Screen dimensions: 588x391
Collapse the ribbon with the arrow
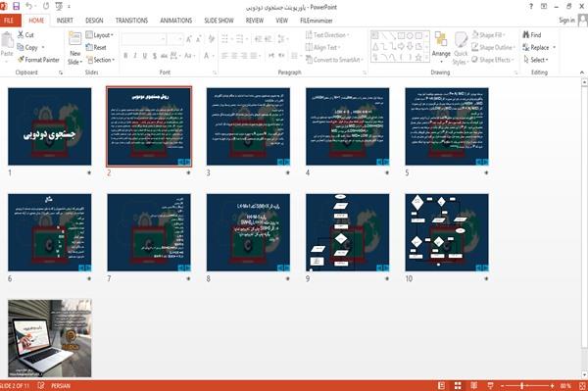click(x=582, y=73)
